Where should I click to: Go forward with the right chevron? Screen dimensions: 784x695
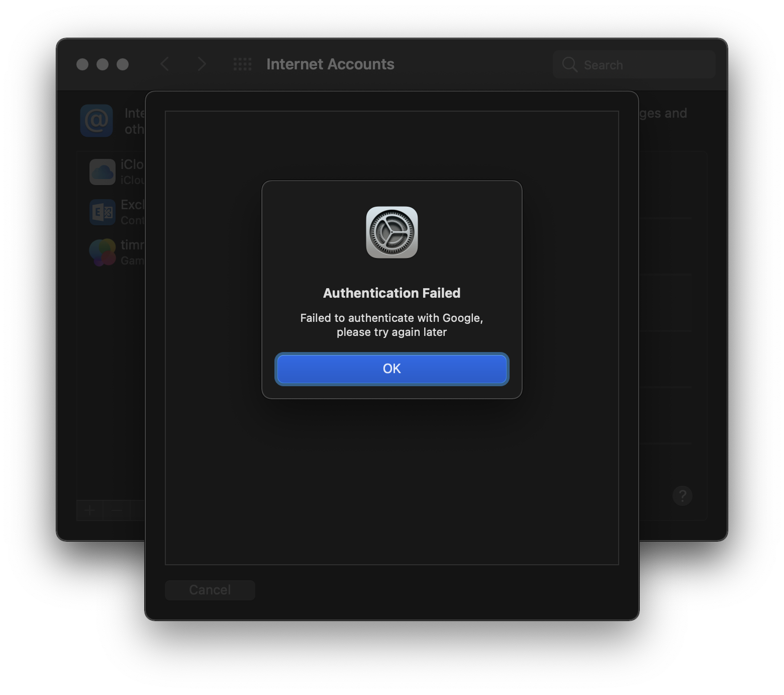202,64
